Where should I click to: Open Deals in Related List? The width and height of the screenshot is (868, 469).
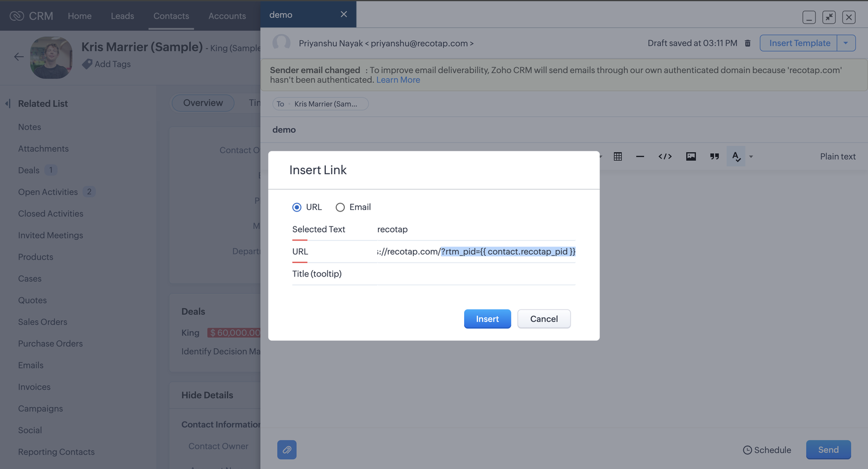[x=29, y=170]
